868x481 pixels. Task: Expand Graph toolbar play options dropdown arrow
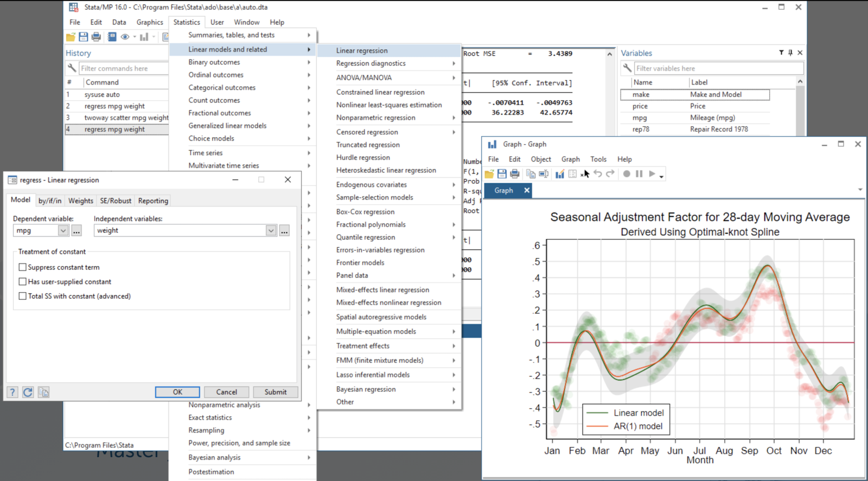(661, 177)
